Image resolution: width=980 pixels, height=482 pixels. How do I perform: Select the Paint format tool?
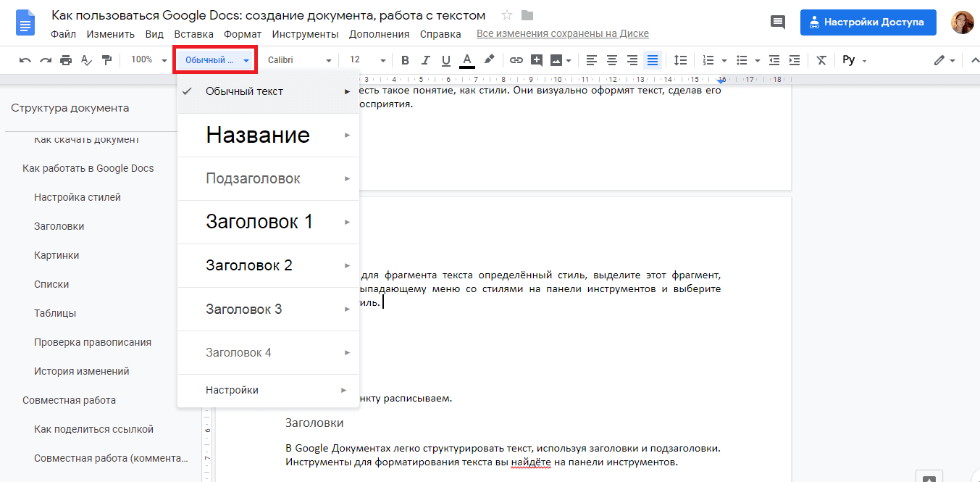106,60
